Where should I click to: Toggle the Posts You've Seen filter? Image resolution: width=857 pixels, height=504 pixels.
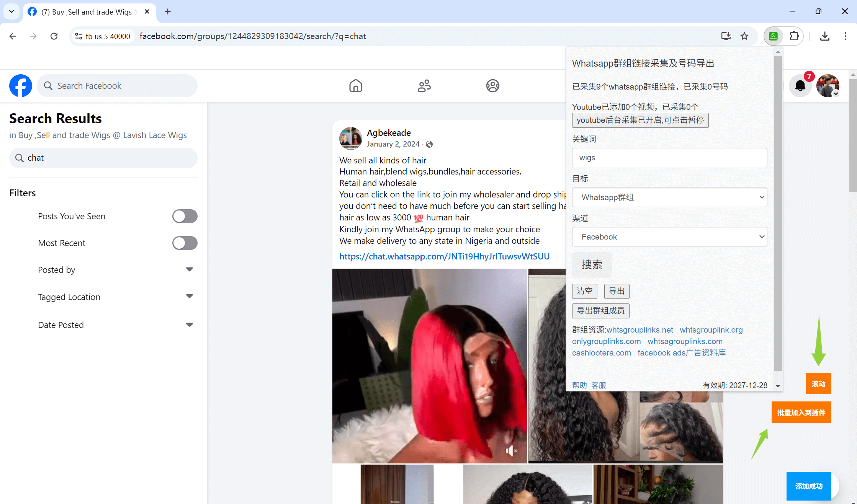(185, 216)
